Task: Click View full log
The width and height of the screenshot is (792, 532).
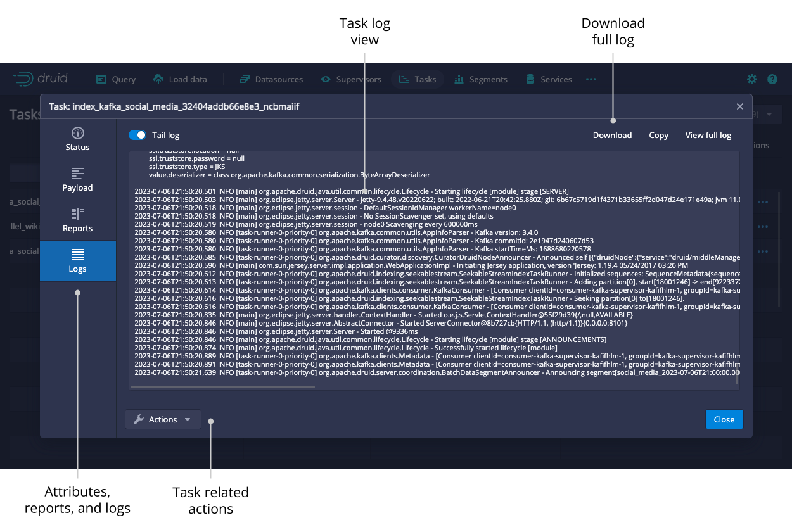Action: 708,135
